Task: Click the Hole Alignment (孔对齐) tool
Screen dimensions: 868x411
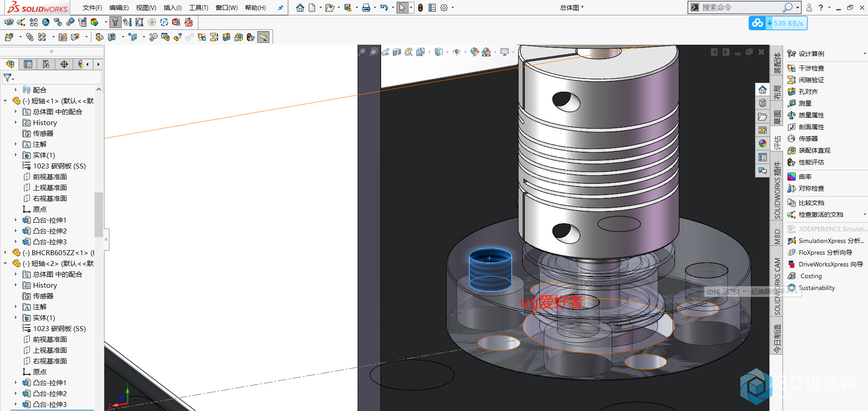Action: click(x=802, y=92)
